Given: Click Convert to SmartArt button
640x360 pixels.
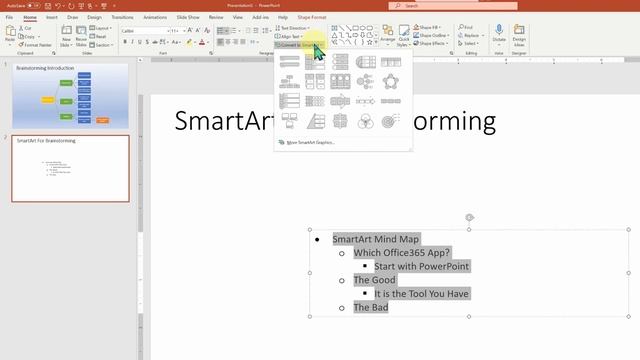Looking at the screenshot, I should coord(299,45).
